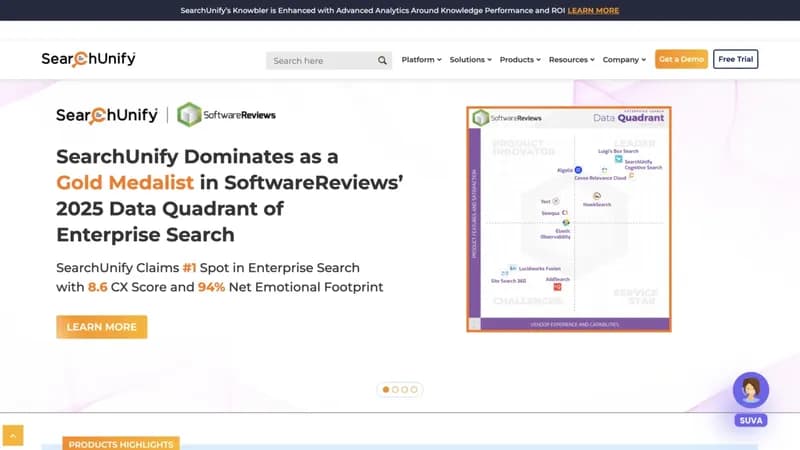The width and height of the screenshot is (800, 450).
Task: Click the SoftwareReviews logo in hero banner
Action: (x=226, y=115)
